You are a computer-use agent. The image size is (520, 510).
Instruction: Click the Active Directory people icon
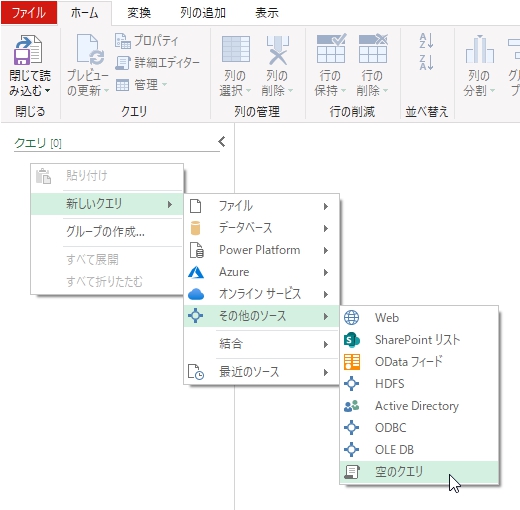351,406
